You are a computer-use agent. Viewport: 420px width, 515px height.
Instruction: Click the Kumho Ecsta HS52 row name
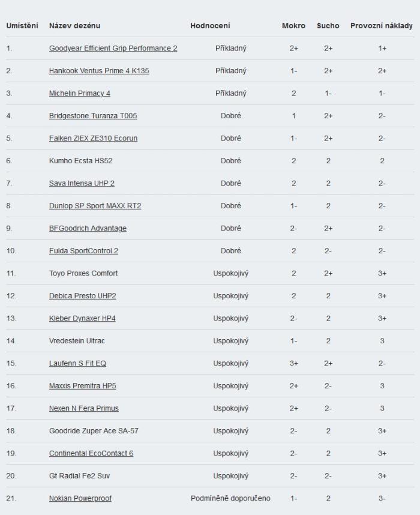click(x=81, y=161)
